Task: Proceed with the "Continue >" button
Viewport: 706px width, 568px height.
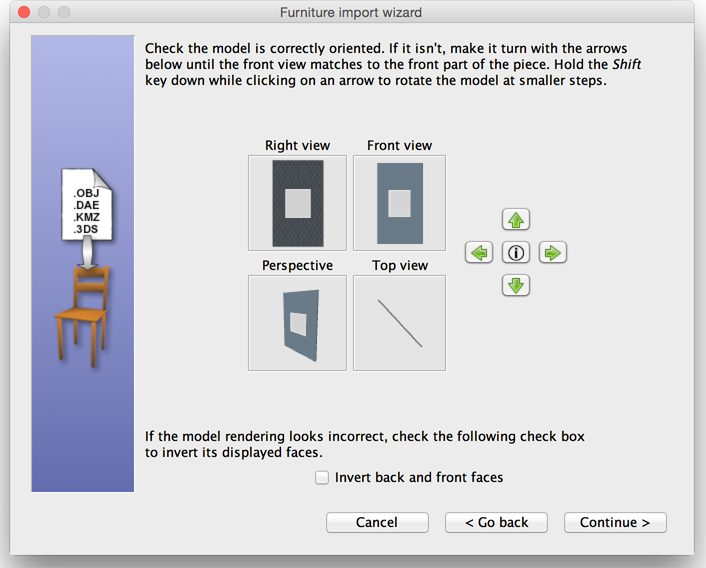Action: 615,522
